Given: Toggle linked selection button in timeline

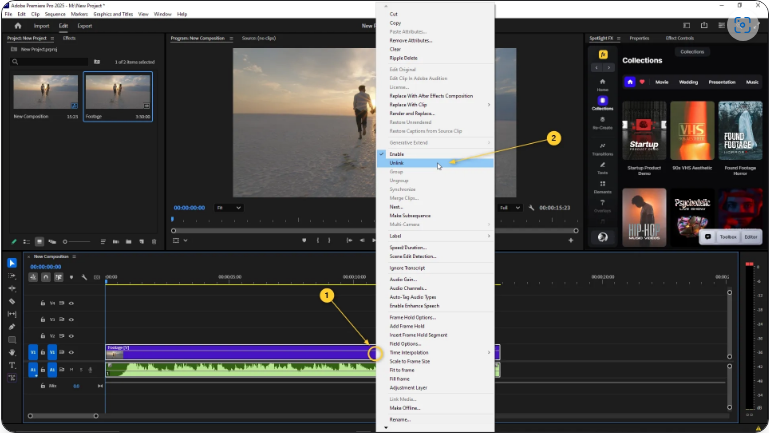Looking at the screenshot, I should (58, 277).
